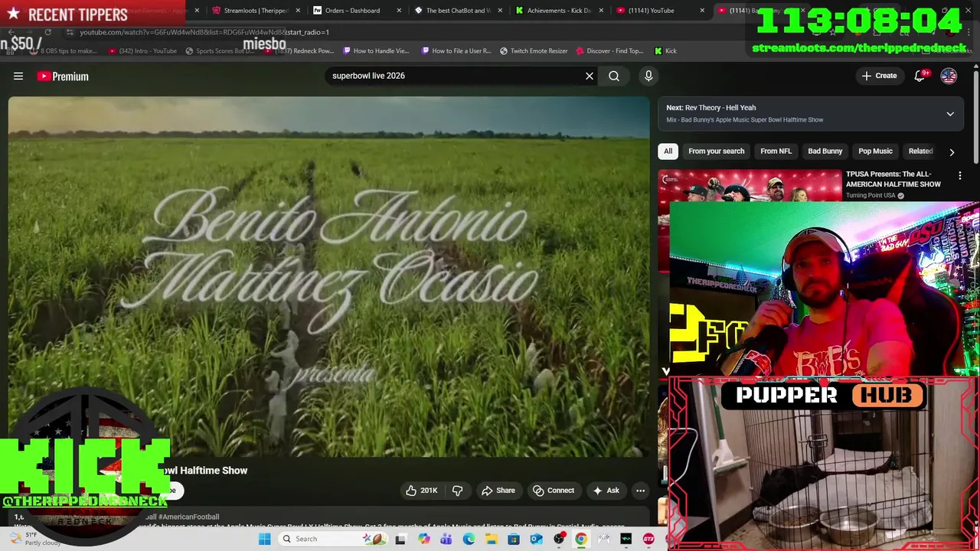
Task: Open Discover - Find Top... bookmark
Action: [x=609, y=51]
